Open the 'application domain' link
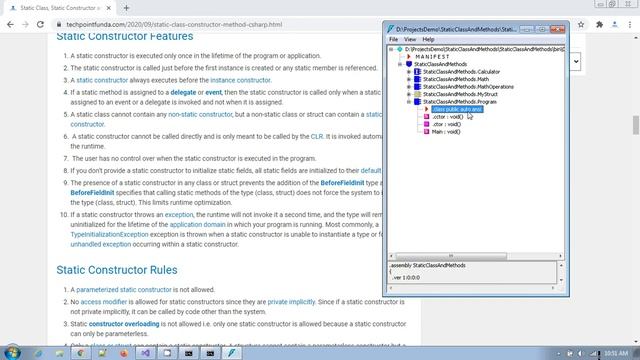Viewport: 640px width, 360px height. (198, 224)
